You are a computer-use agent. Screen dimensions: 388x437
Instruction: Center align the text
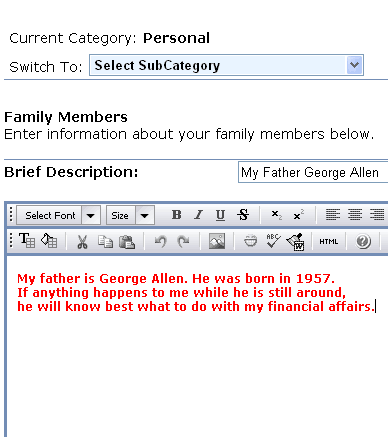coord(355,215)
